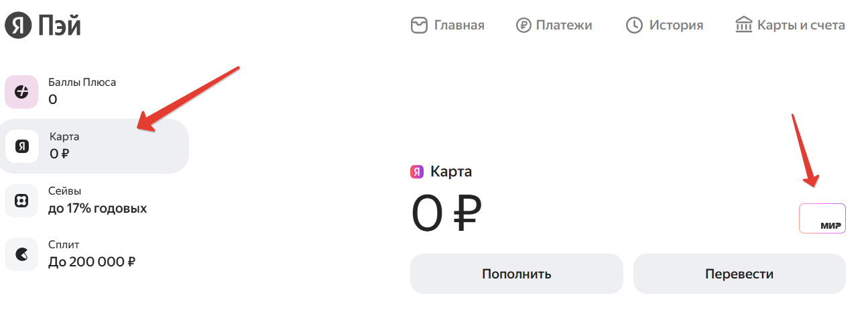Click the 0 ₽ card balance
This screenshot has width=868, height=310.
pos(446,213)
